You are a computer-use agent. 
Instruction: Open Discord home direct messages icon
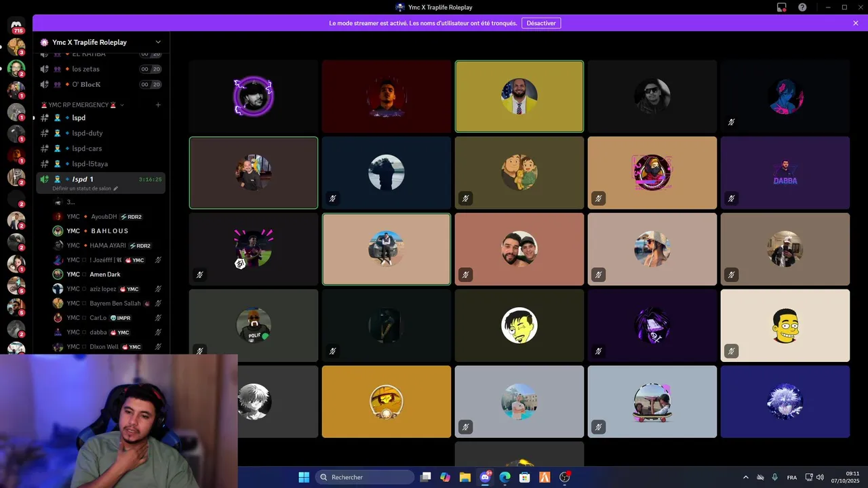point(16,26)
